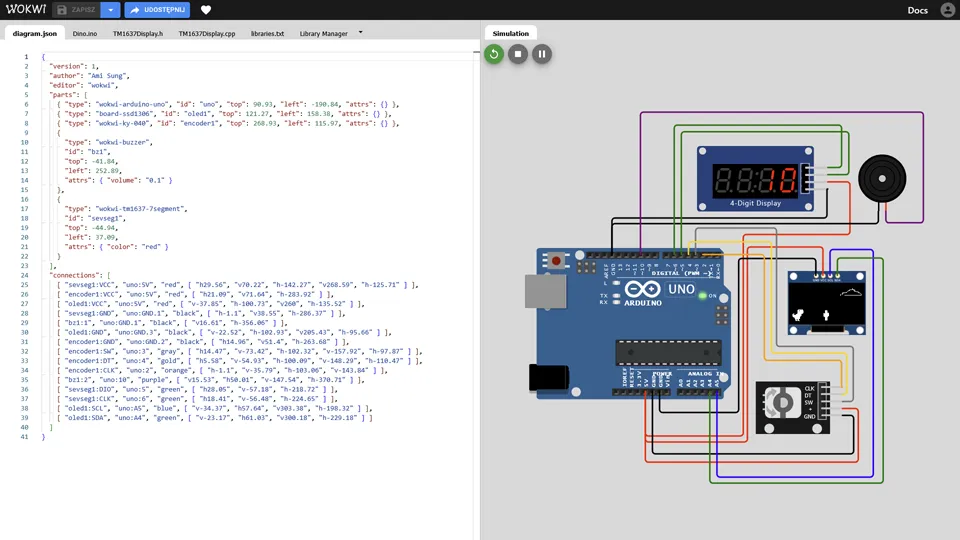Open the save options dropdown arrow

pyautogui.click(x=111, y=10)
